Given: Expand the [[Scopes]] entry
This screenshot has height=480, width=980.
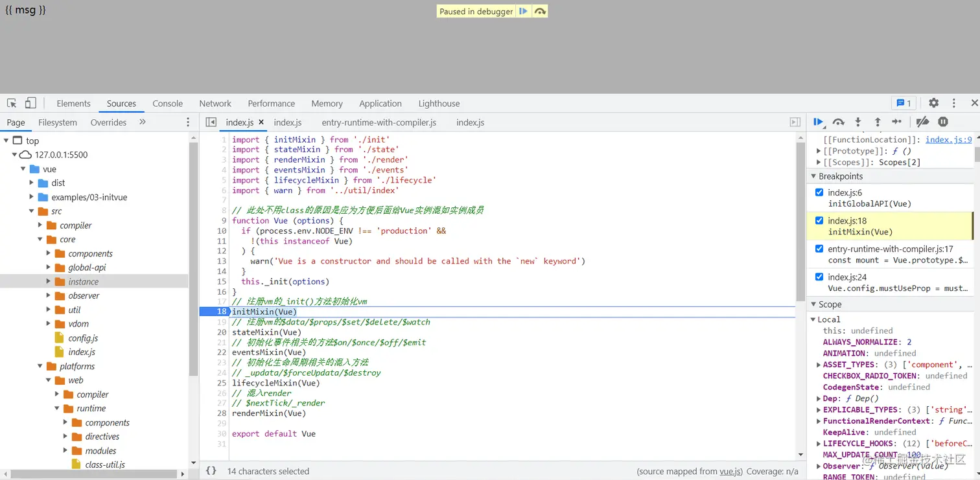Looking at the screenshot, I should tap(819, 163).
